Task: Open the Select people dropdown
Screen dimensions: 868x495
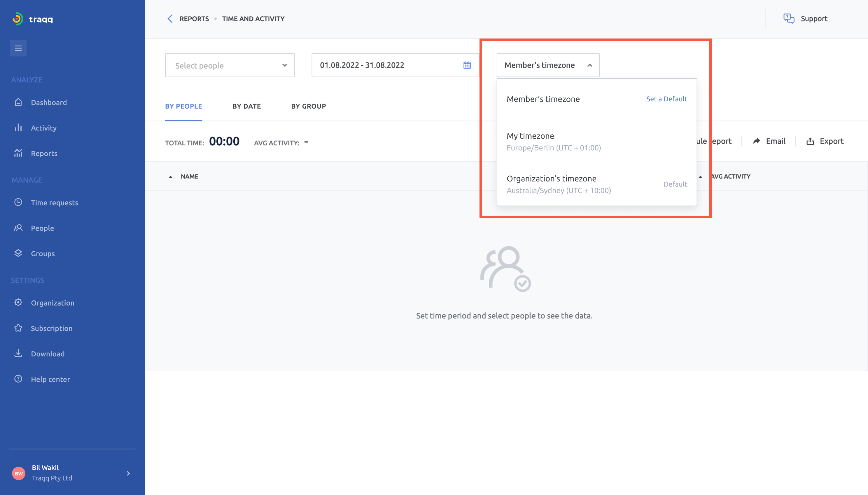Action: (x=230, y=65)
